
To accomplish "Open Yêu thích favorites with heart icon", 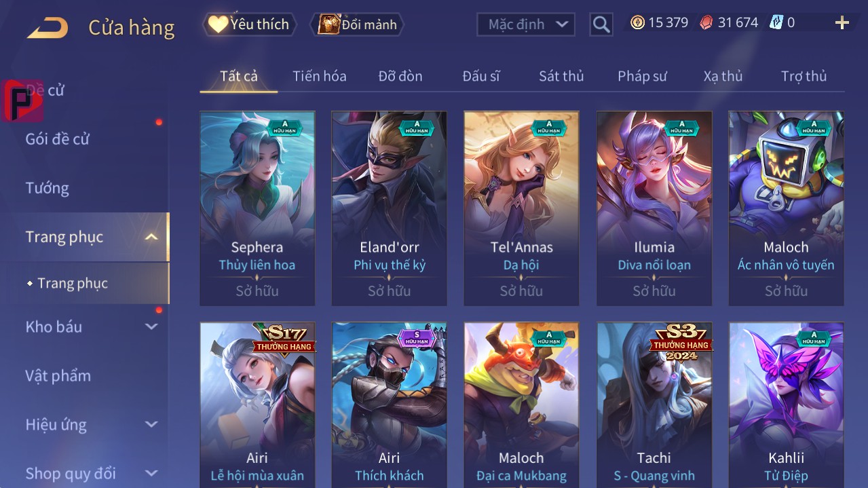I will (x=250, y=24).
